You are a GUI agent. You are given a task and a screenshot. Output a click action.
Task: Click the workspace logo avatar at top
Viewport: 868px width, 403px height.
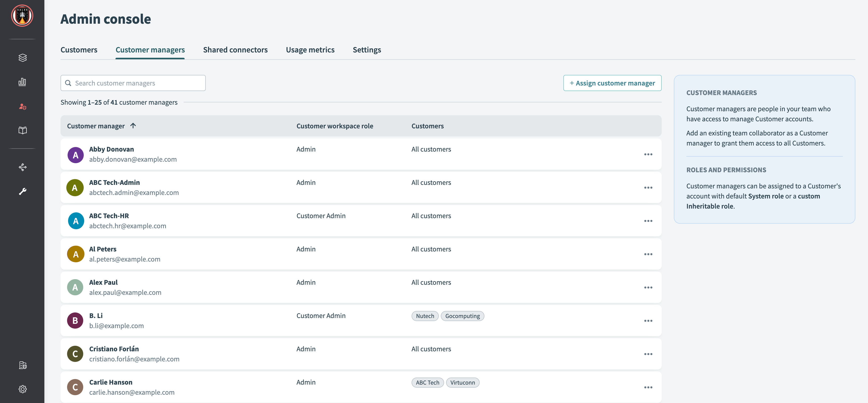tap(22, 15)
